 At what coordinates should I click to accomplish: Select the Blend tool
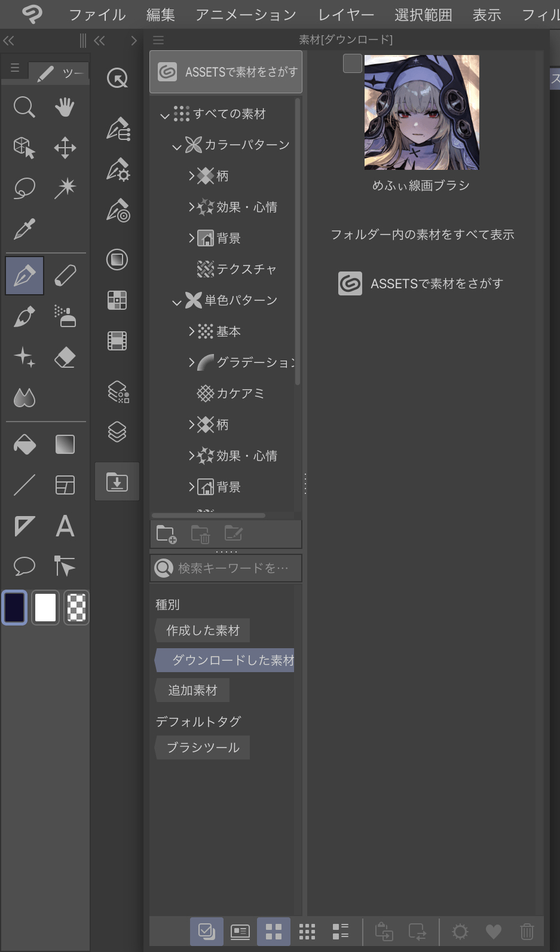[25, 397]
